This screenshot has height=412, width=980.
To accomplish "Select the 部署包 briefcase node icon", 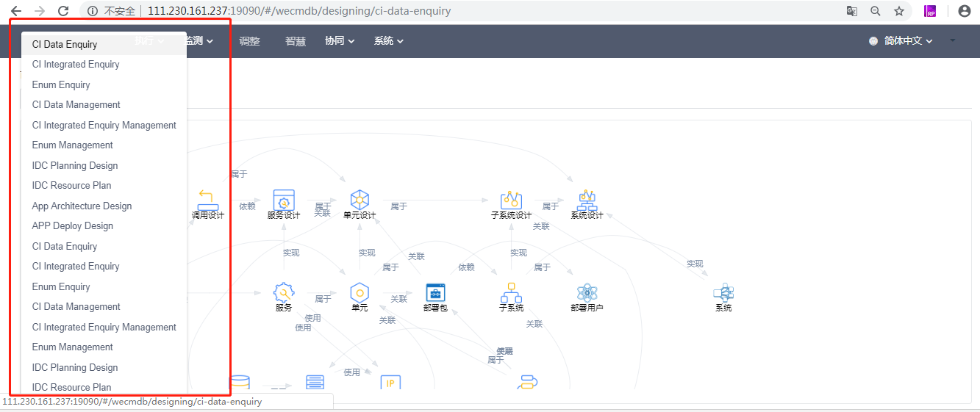I will coord(436,292).
